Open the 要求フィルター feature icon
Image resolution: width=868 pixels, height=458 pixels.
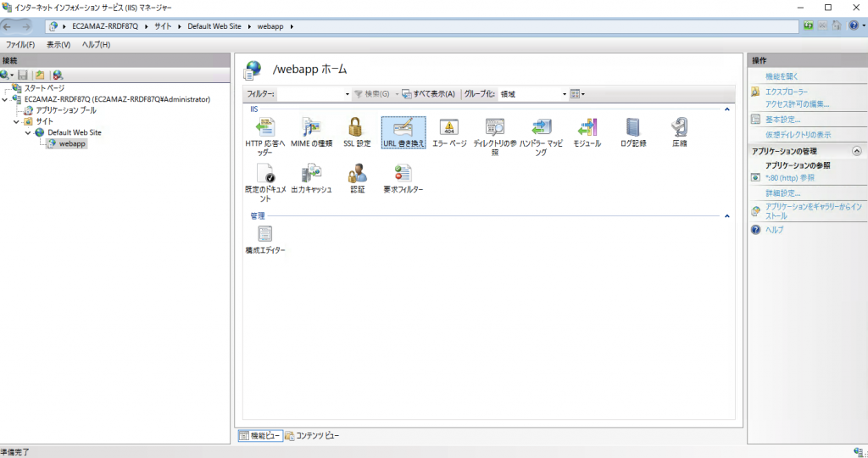(x=403, y=175)
